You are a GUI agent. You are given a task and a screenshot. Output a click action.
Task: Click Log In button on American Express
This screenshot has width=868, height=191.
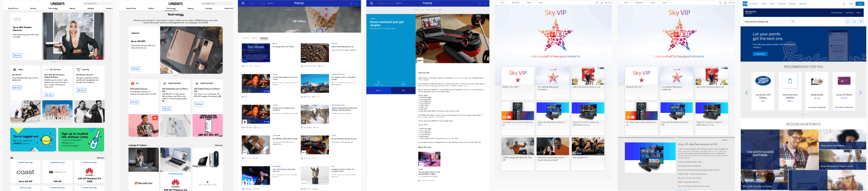(x=860, y=3)
